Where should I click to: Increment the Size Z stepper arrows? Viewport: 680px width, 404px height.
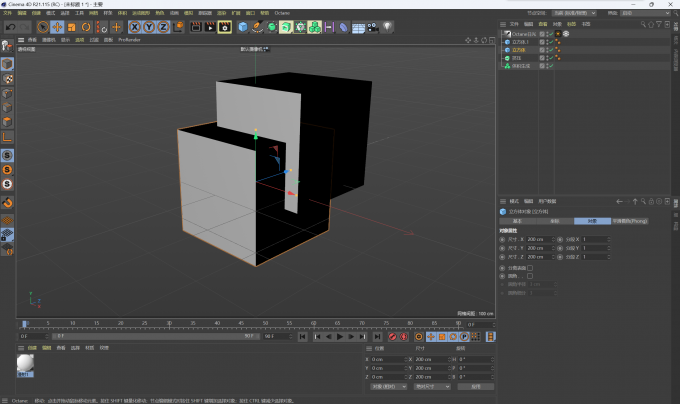tap(553, 257)
